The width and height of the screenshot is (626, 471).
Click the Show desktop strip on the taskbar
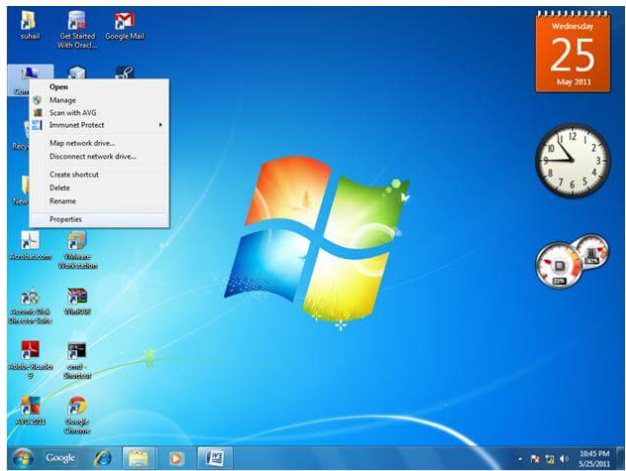click(620, 458)
